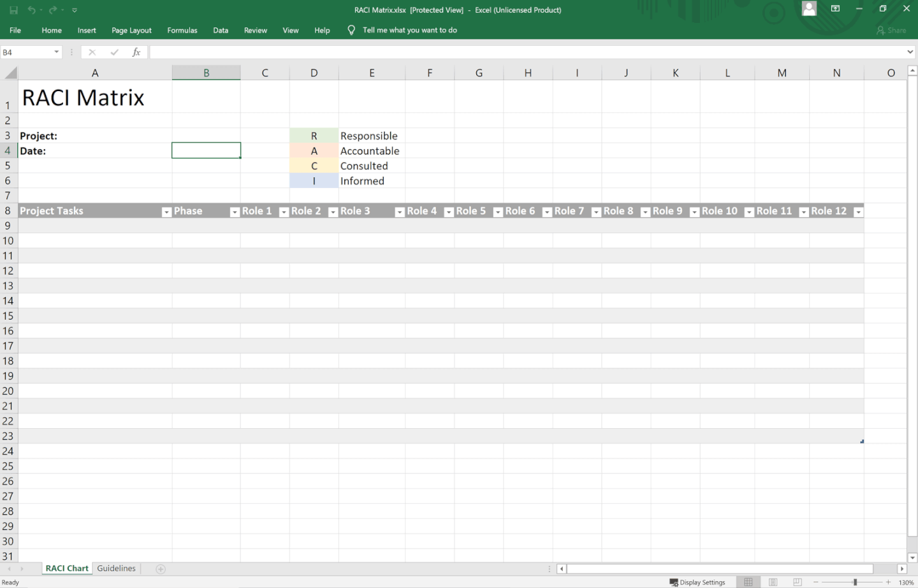Image resolution: width=918 pixels, height=588 pixels.
Task: Open the Role 2 filter dropdown
Action: point(333,212)
